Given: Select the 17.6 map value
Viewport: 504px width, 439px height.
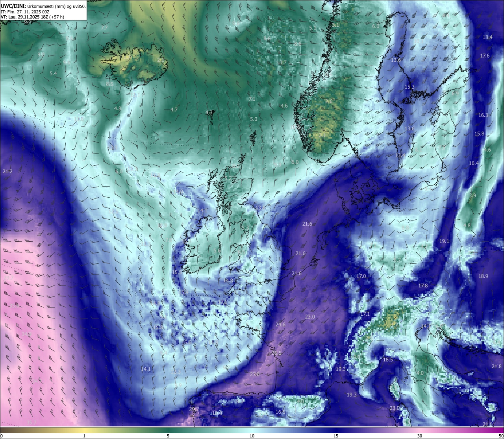Looking at the screenshot, I should (x=485, y=56).
